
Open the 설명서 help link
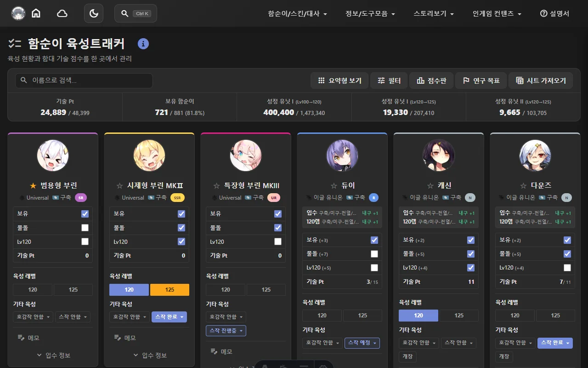pos(554,14)
